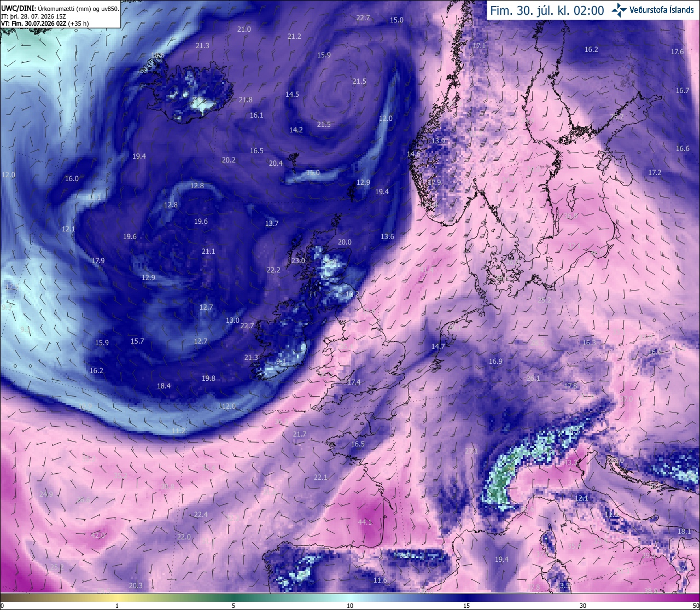The height and width of the screenshot is (610, 700).
Task: Click the 20.3 value at the bottom left
Action: [136, 586]
